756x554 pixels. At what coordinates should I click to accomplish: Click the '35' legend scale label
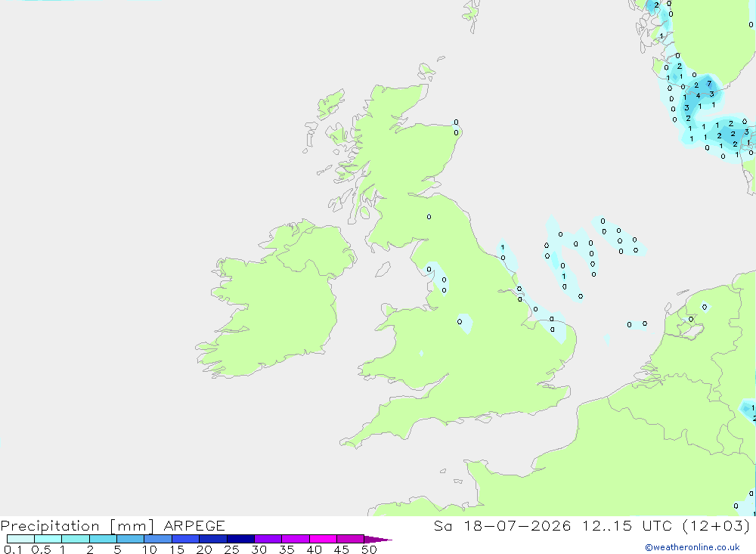[x=287, y=549]
